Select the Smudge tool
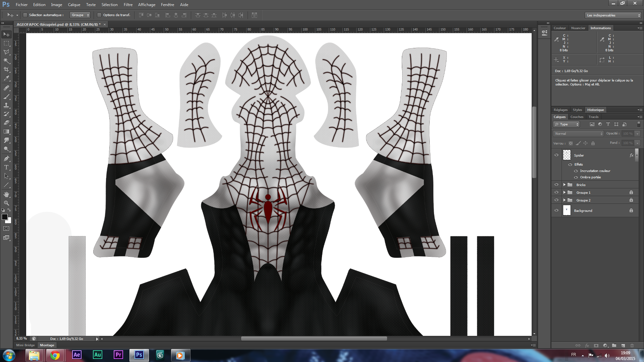This screenshot has height=362, width=644. click(x=6, y=140)
